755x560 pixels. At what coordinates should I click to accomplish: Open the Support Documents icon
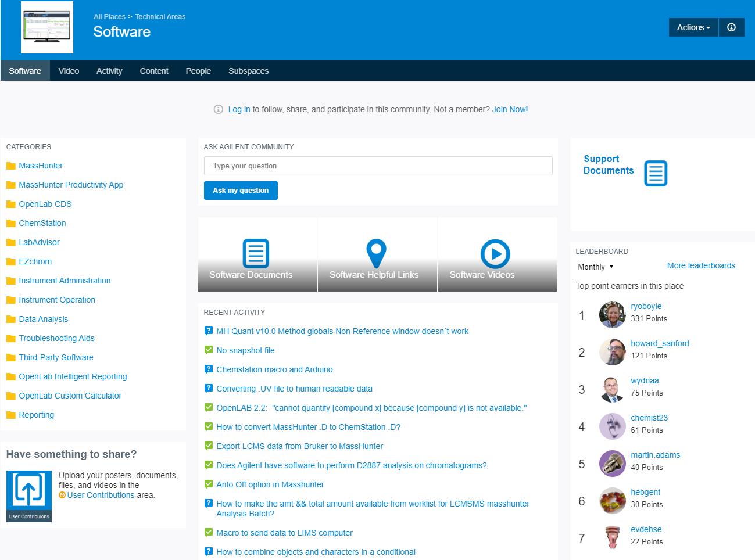[x=656, y=173]
